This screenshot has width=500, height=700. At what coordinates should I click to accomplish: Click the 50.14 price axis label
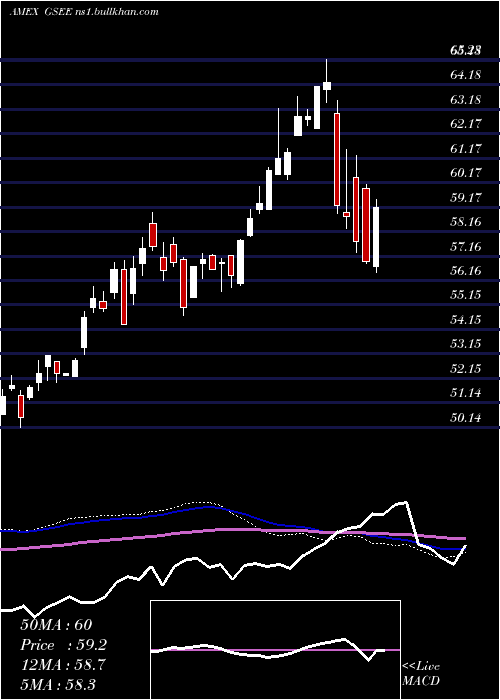point(466,418)
